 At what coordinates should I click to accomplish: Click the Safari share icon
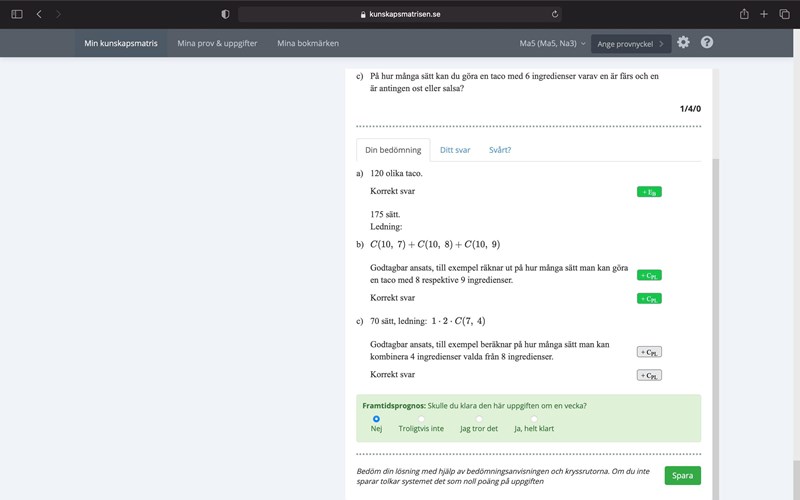coord(744,14)
